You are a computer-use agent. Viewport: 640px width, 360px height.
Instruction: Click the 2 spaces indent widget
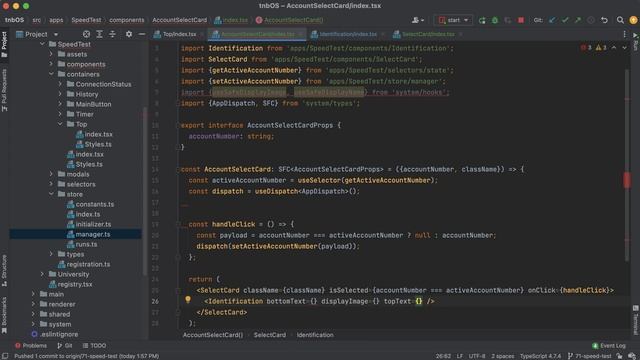(x=502, y=356)
